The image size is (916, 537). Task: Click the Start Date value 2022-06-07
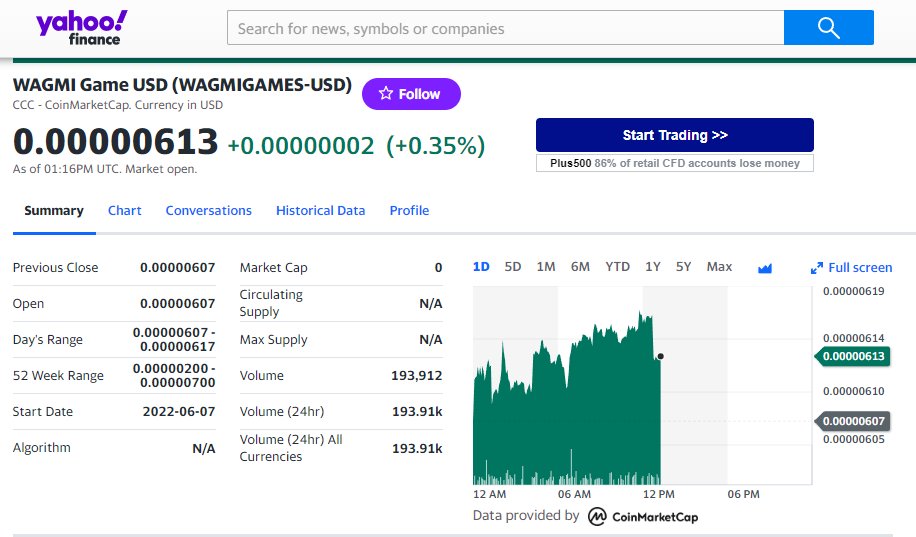[179, 411]
